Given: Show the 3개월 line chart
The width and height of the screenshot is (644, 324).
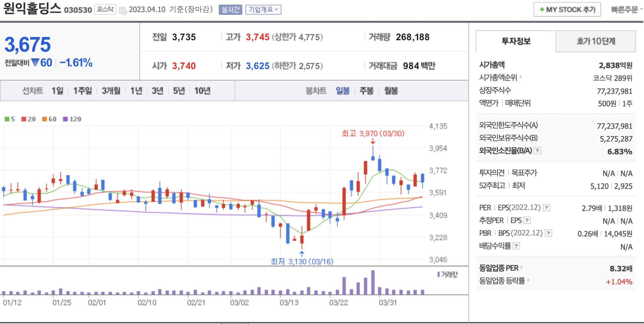Looking at the screenshot, I should click(x=111, y=91).
